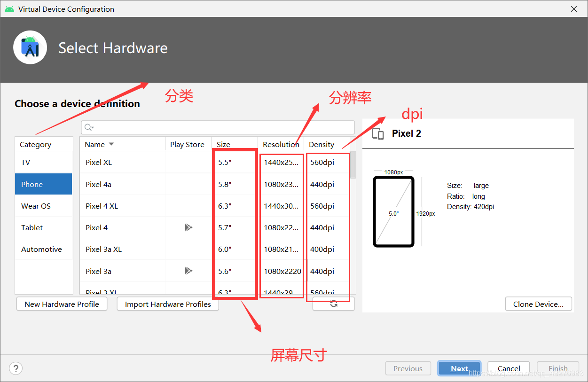Click the Clone Device button

tap(538, 304)
